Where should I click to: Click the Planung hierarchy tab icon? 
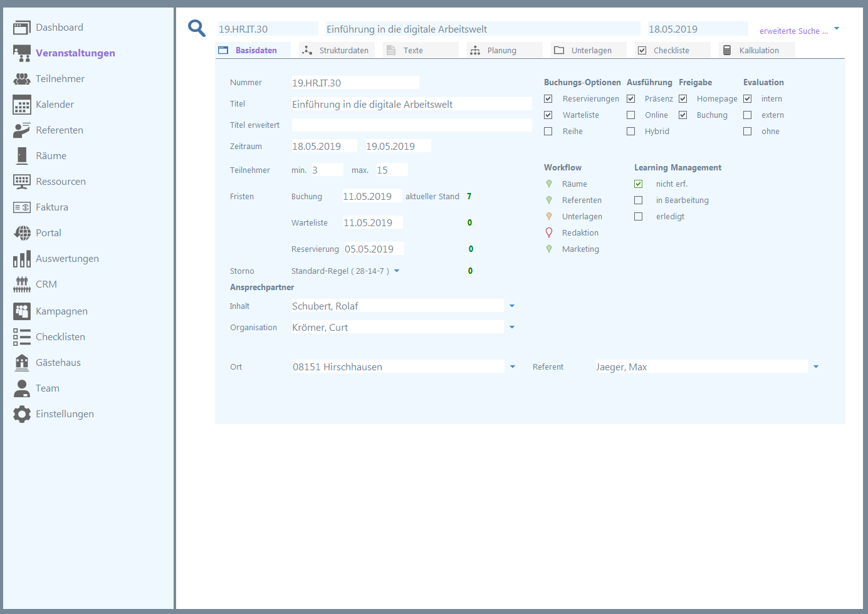(475, 51)
